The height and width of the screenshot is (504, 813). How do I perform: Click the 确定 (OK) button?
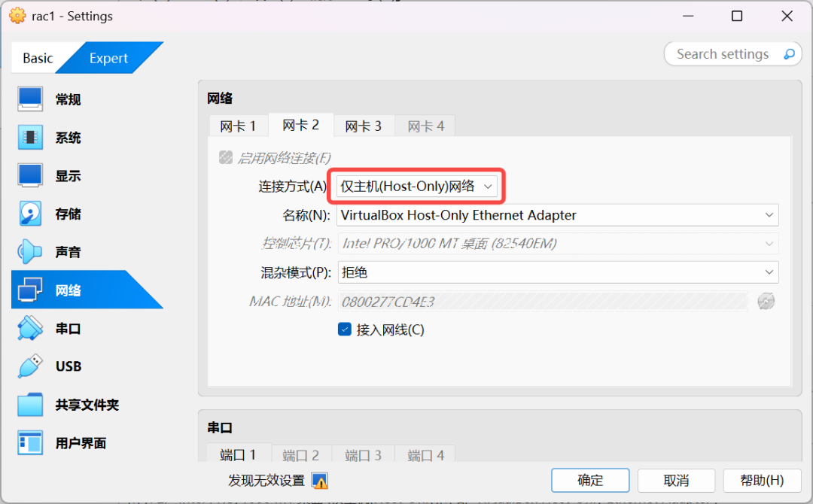pos(590,480)
